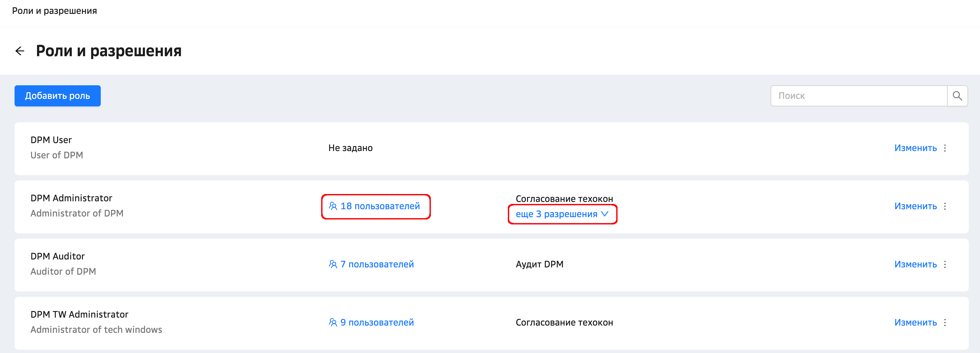This screenshot has height=353, width=980.
Task: Open the '9 пользователей' users link
Action: (x=377, y=323)
